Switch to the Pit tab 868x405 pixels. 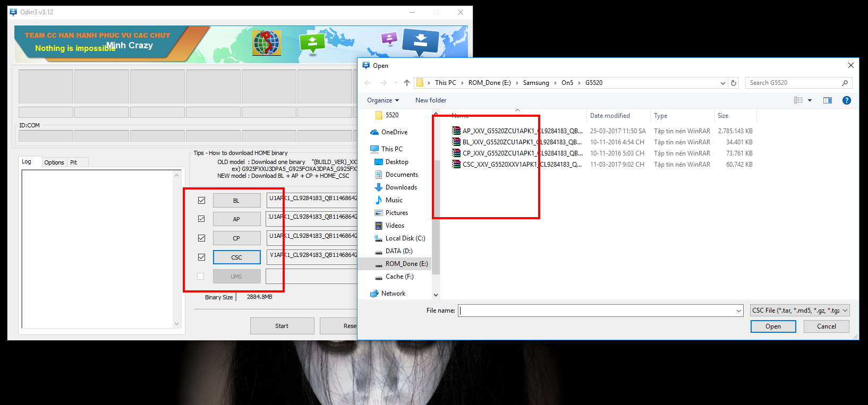(x=74, y=162)
